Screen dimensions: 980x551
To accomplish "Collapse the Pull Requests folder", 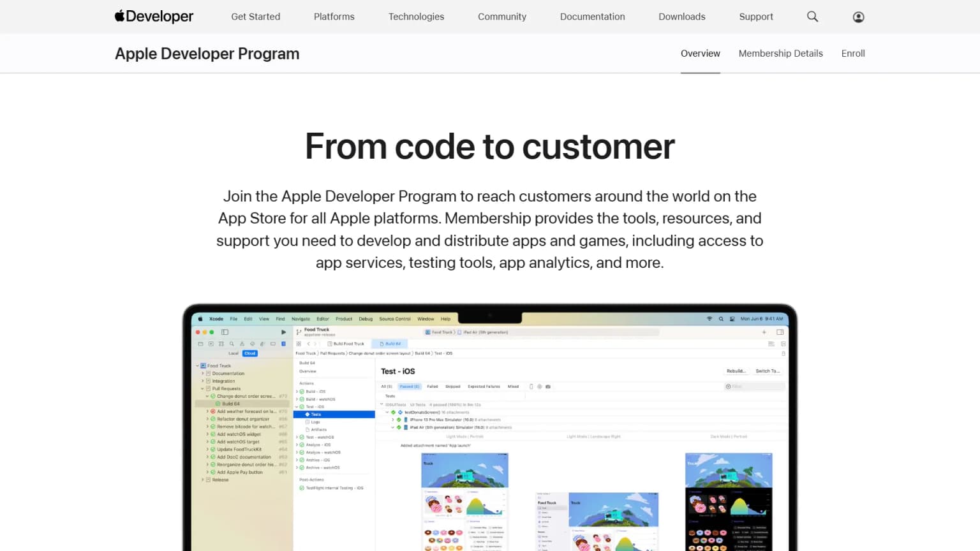I will coord(202,388).
